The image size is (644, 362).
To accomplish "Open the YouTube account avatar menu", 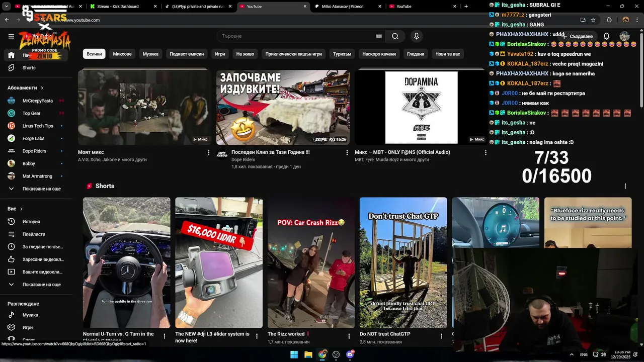I will 624,36.
